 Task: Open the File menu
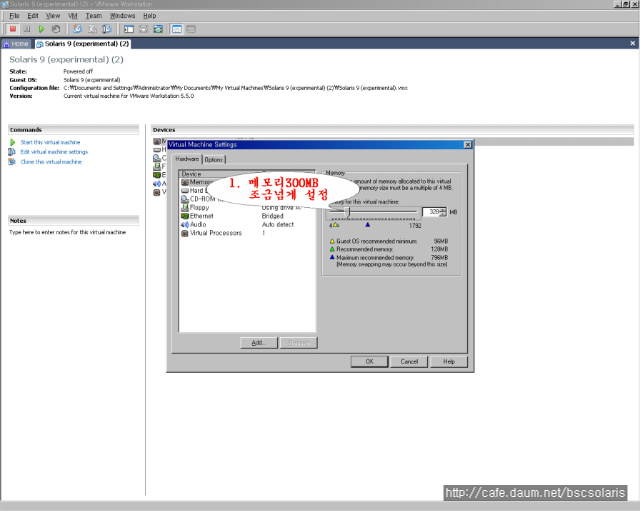14,16
